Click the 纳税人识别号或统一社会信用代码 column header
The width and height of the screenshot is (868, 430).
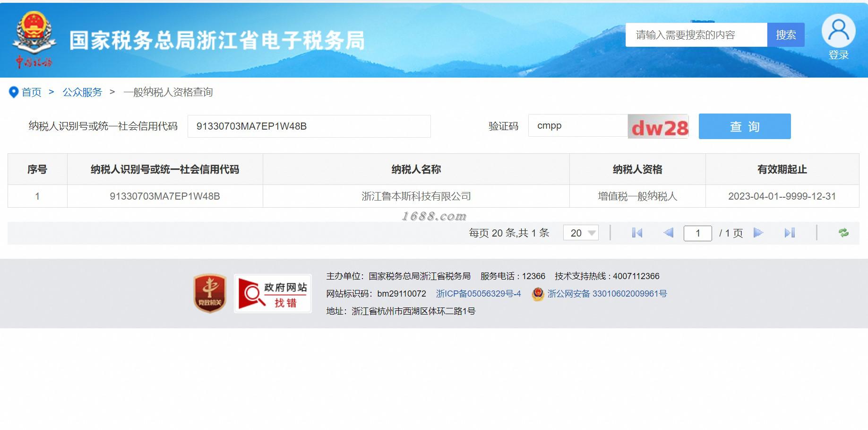click(165, 169)
